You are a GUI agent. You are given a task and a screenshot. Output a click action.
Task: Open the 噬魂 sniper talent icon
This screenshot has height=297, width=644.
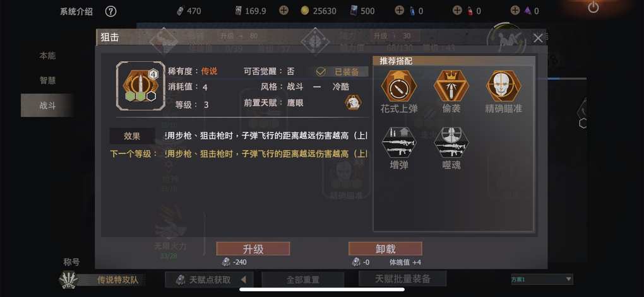(x=451, y=143)
